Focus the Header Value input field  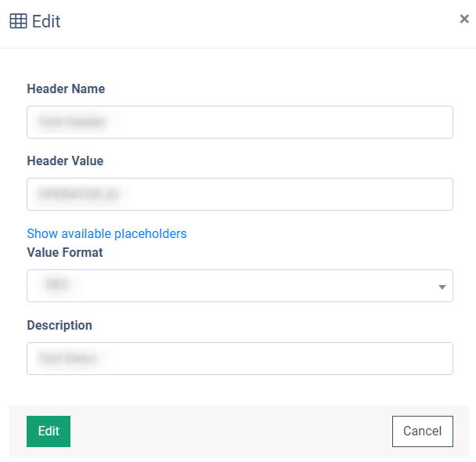[x=240, y=194]
